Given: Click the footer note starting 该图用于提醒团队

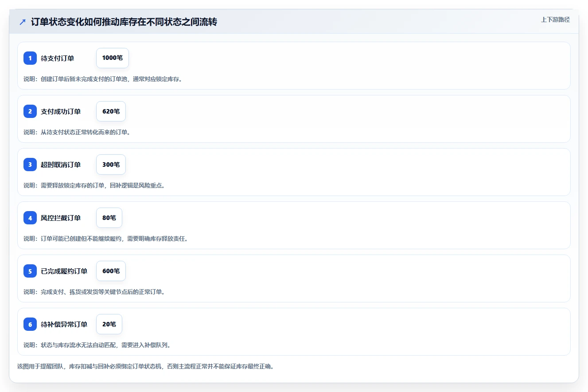Looking at the screenshot, I should 145,367.
